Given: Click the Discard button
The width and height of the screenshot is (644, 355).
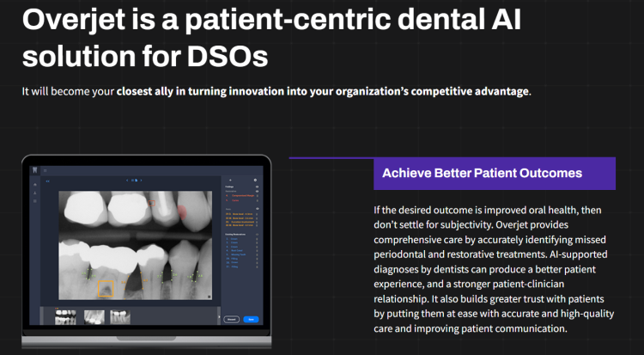Looking at the screenshot, I should (232, 320).
